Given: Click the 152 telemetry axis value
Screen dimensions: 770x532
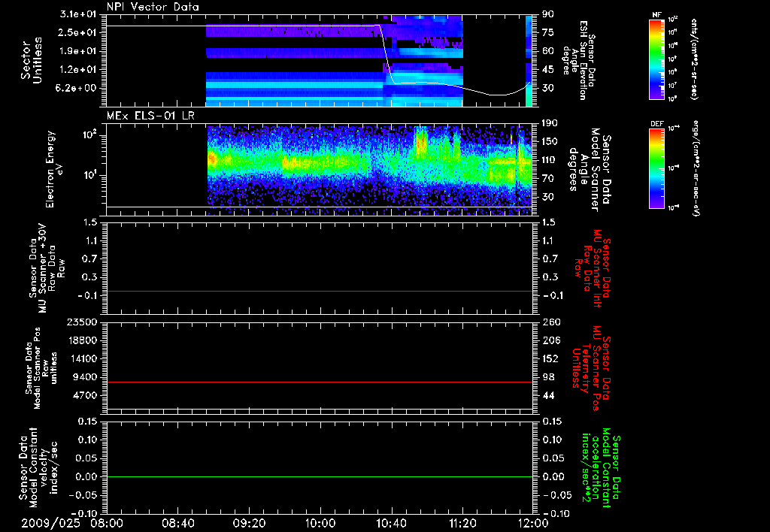Looking at the screenshot, I should pos(550,358).
